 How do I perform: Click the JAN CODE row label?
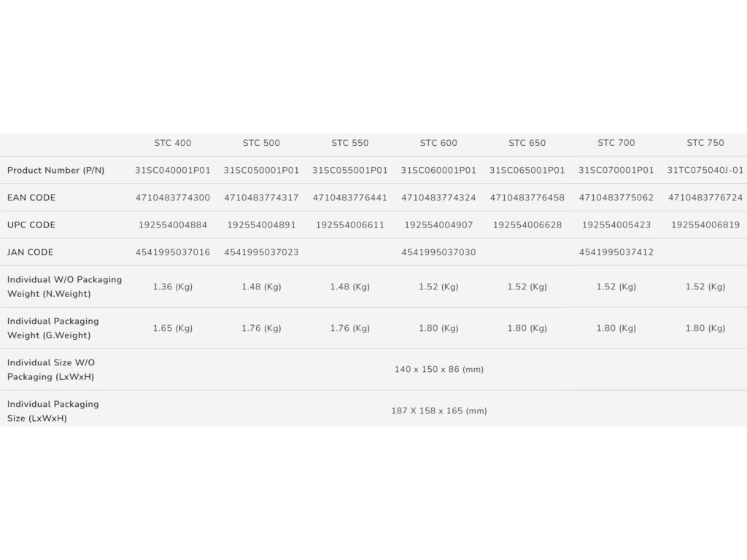click(x=31, y=252)
